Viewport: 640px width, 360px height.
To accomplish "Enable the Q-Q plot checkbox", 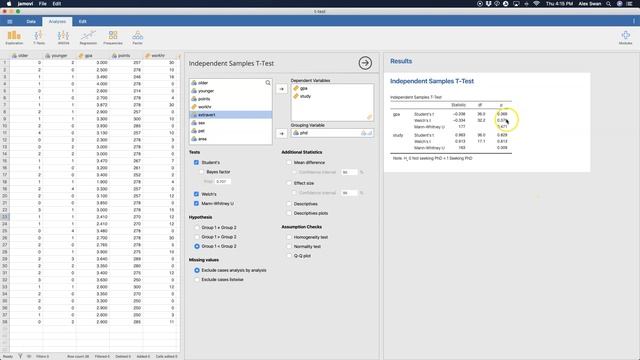I will point(289,256).
